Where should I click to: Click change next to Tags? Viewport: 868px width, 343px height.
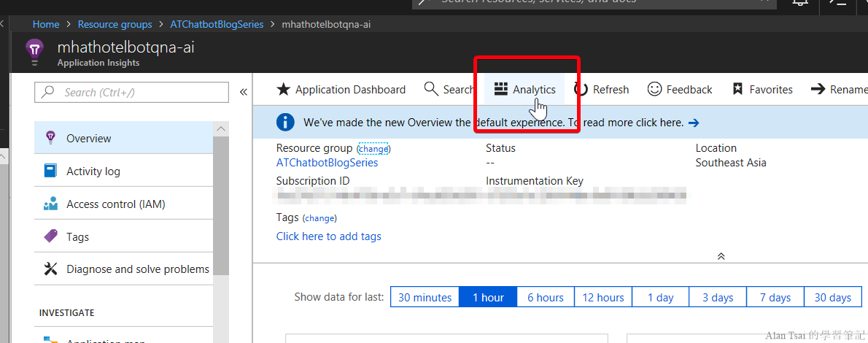(320, 218)
